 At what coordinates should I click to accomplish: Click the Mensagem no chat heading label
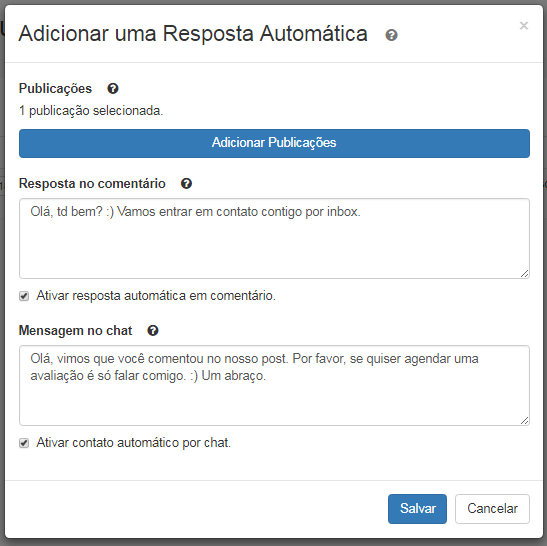pos(75,330)
